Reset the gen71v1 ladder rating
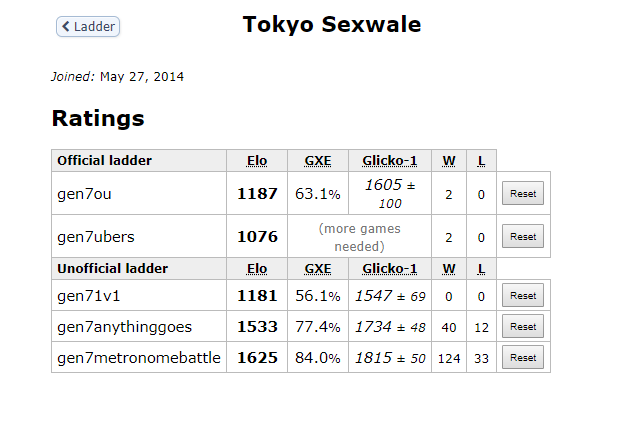 [x=523, y=296]
